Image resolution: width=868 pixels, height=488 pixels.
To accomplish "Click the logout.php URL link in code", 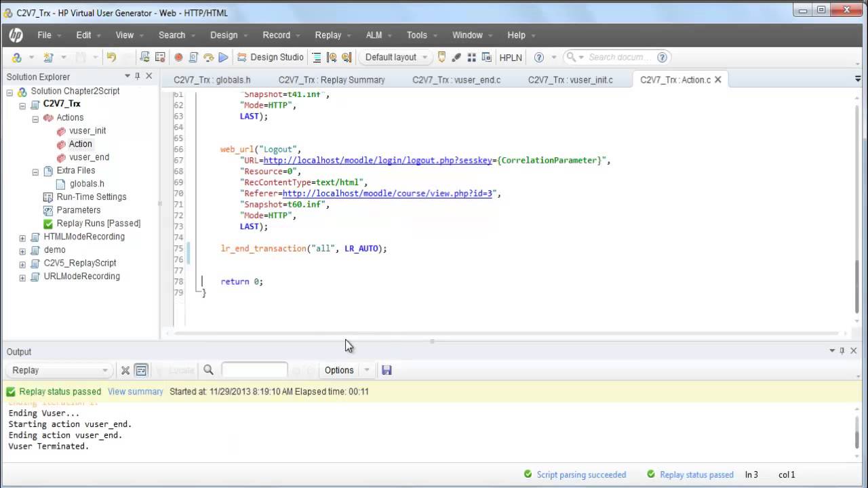I will click(x=378, y=161).
